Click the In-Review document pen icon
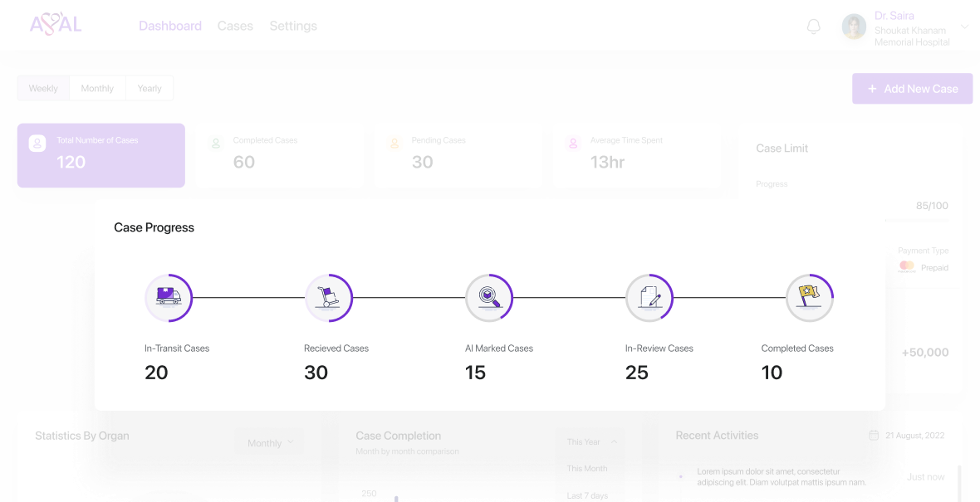The width and height of the screenshot is (980, 502). click(x=649, y=298)
